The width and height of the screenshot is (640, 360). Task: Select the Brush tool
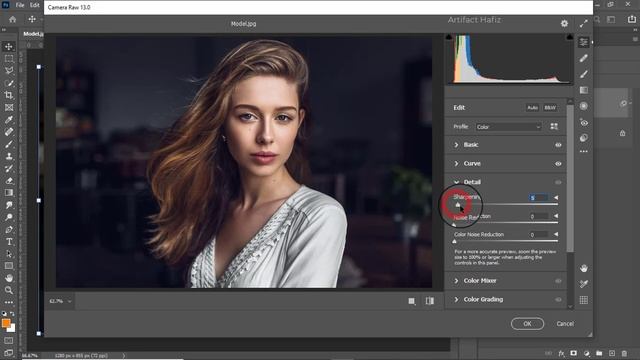click(9, 144)
